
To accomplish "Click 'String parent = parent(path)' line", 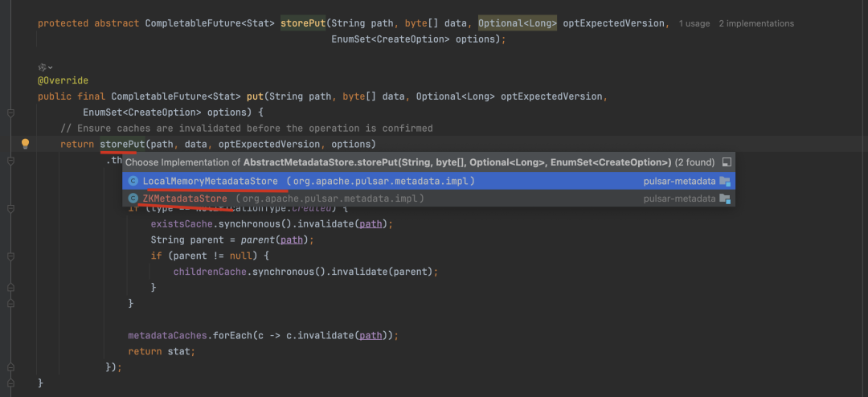I will pos(232,240).
